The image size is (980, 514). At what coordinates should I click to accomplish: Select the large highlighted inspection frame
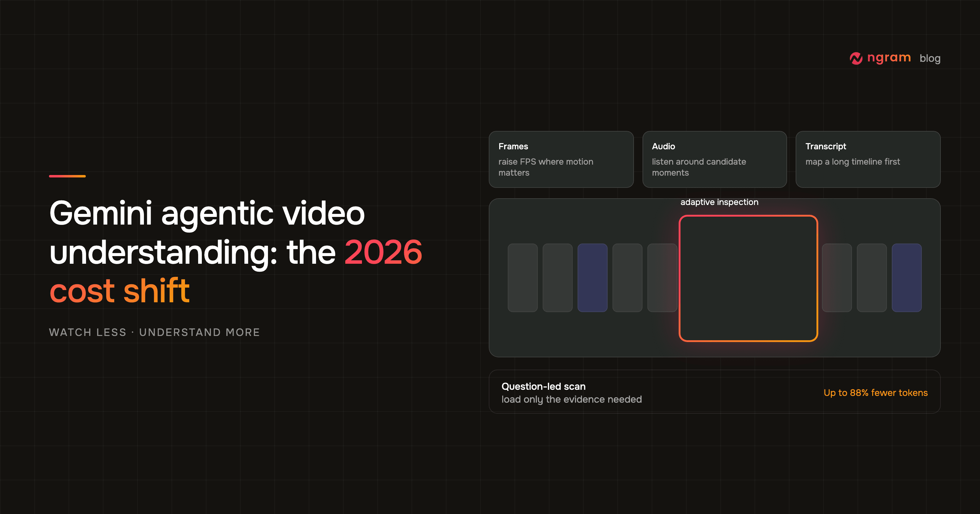click(748, 278)
